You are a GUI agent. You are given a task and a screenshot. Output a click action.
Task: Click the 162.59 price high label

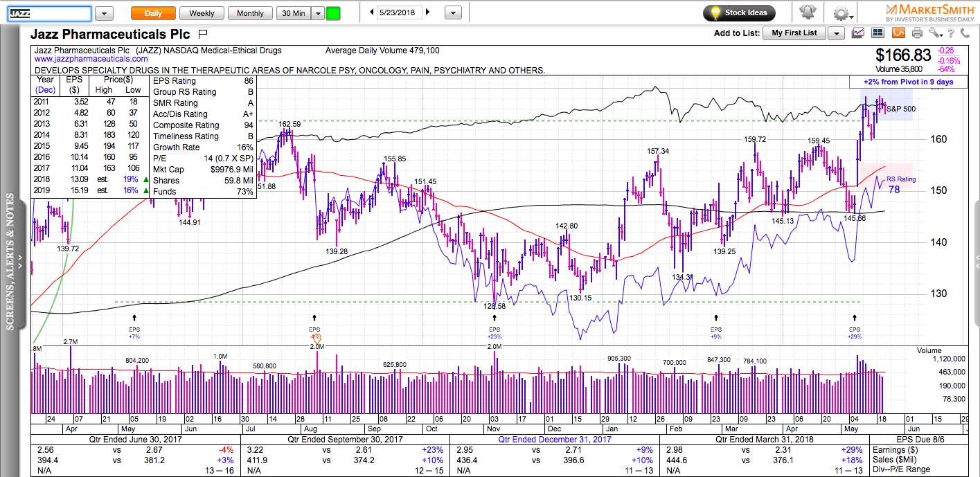pyautogui.click(x=289, y=124)
